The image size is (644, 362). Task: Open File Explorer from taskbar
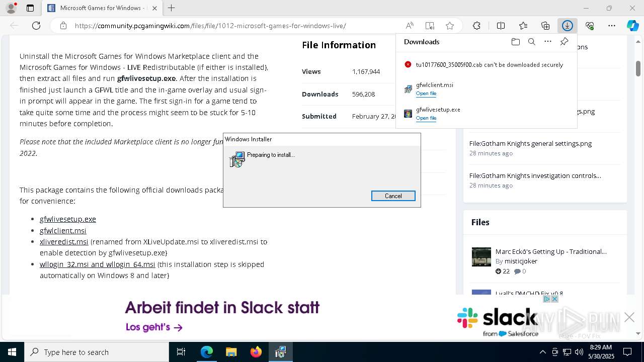[x=231, y=352]
